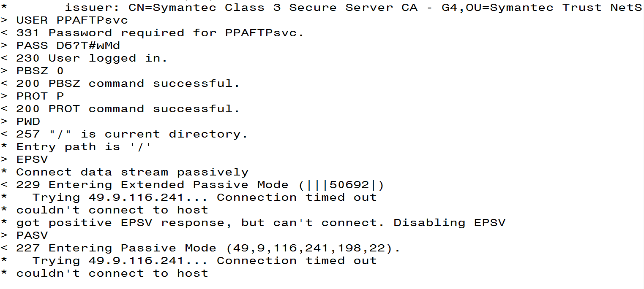The image size is (644, 289).
Task: Click the last couldn't connect to host line
Action: pos(104,273)
